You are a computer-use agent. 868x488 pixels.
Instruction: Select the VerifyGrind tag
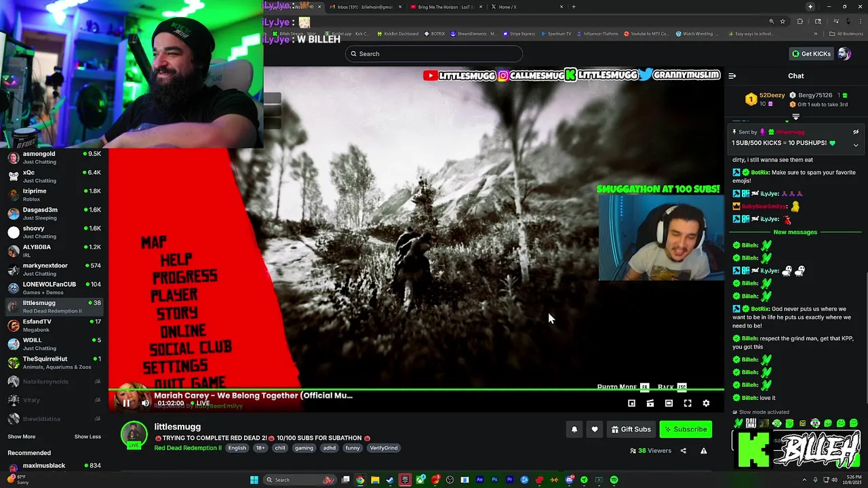click(383, 448)
